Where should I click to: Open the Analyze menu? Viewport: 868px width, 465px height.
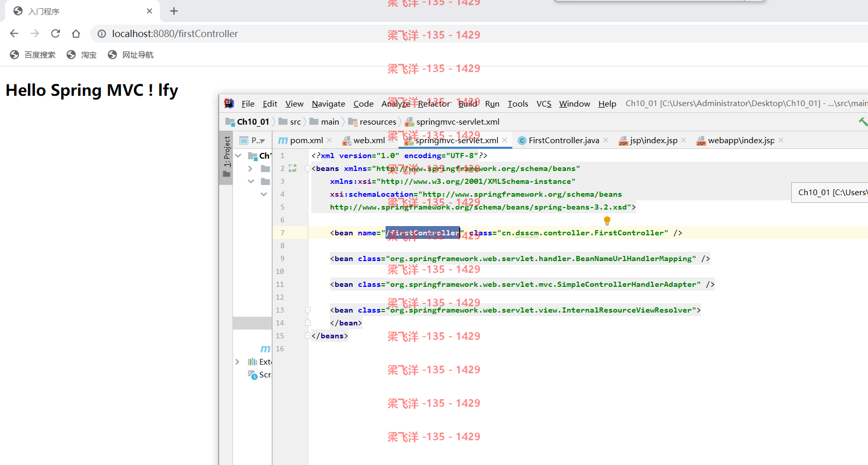point(395,104)
